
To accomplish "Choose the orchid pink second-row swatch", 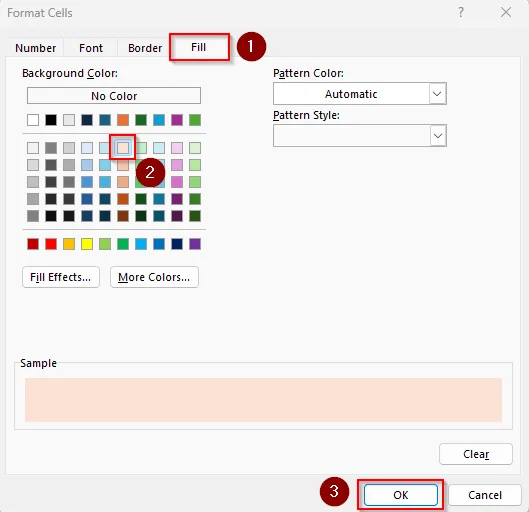I will tap(177, 165).
